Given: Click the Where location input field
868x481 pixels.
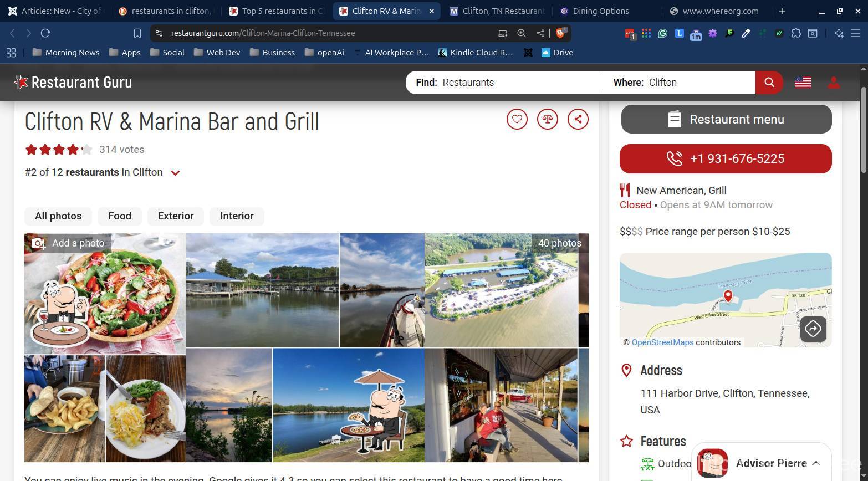Looking at the screenshot, I should [698, 83].
